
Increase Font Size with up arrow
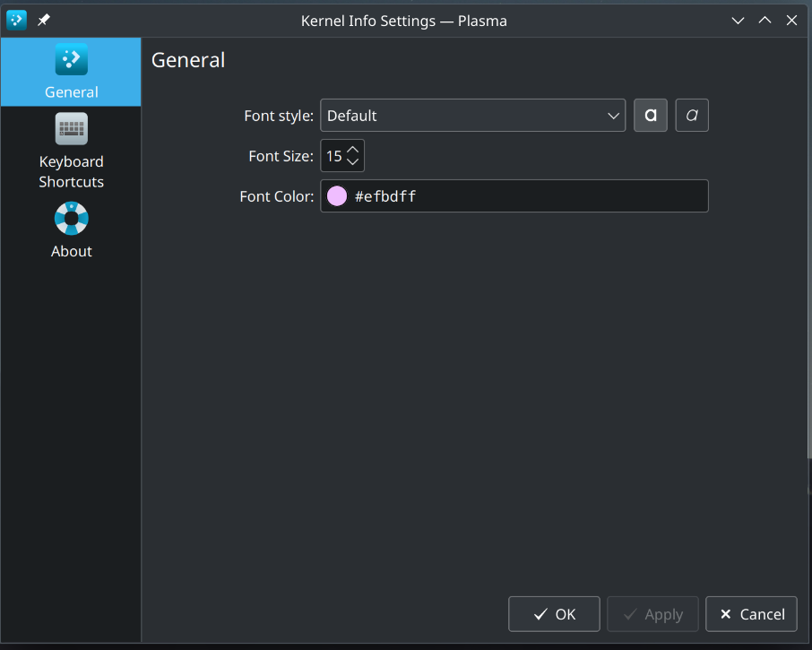(x=352, y=149)
